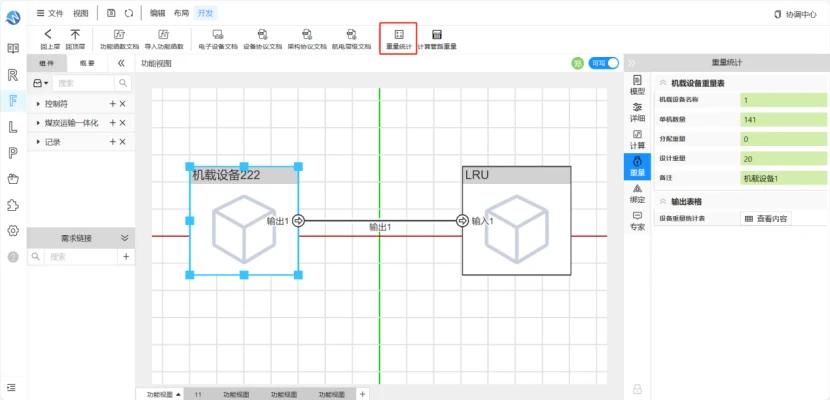
Task: Select the 重量 panel tab on right
Action: (637, 166)
